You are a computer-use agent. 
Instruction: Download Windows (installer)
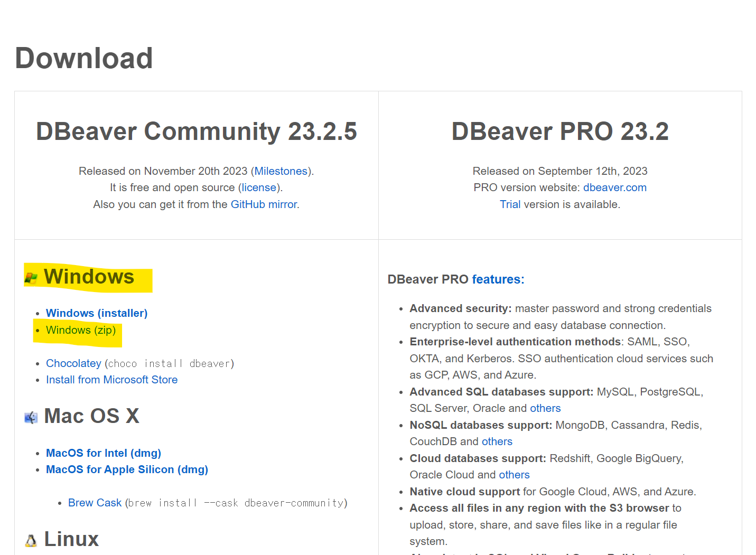pyautogui.click(x=97, y=313)
